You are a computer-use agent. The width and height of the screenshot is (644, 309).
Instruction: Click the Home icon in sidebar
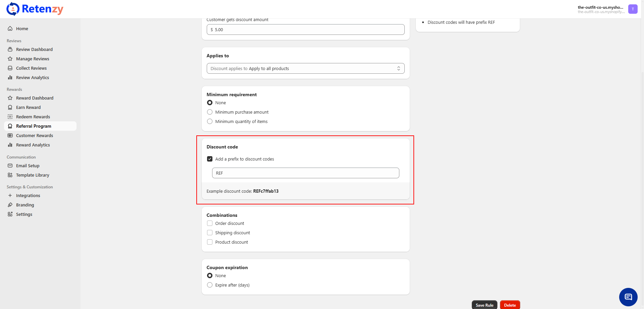point(10,28)
